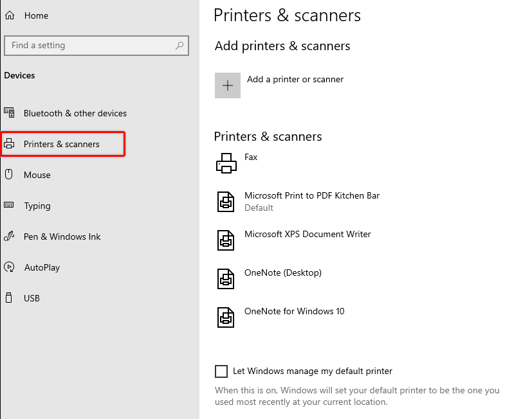The height and width of the screenshot is (419, 532).
Task: Click the Microsoft XPS Document Writer icon
Action: [x=226, y=240]
